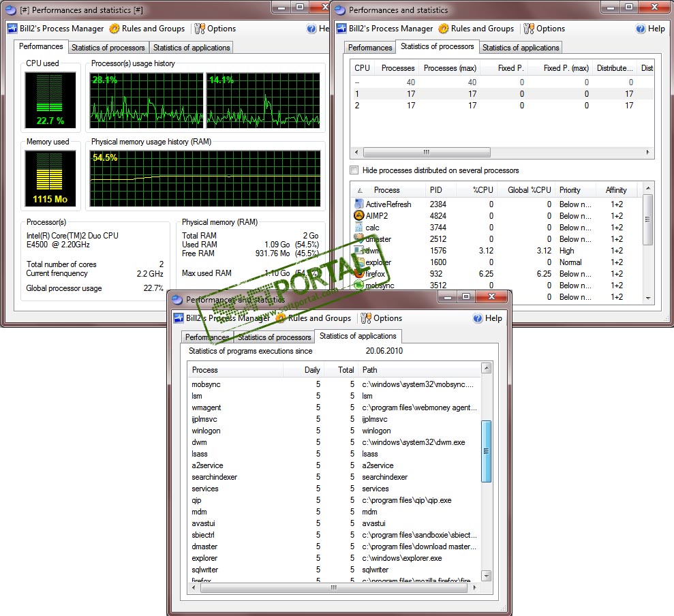Click Options tools icon in bottom window
674x616 pixels.
coord(366,318)
